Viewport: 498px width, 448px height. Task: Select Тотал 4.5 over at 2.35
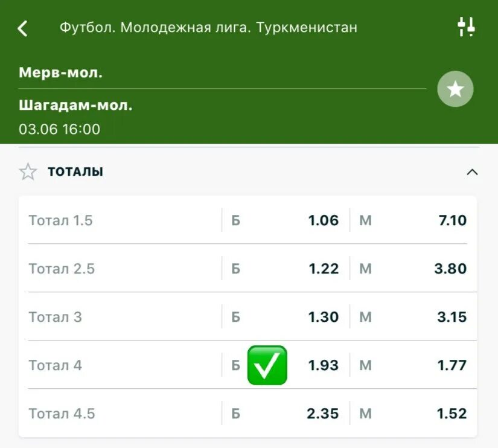pos(286,414)
